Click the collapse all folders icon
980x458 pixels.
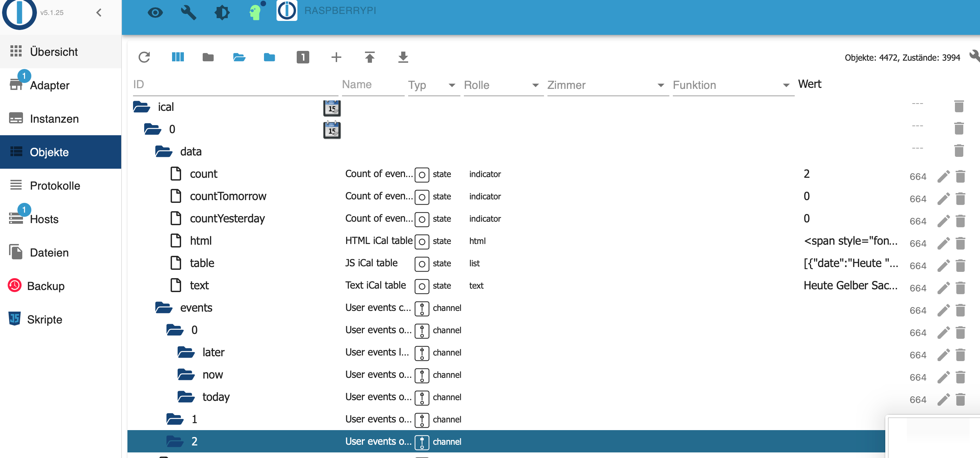coord(208,57)
